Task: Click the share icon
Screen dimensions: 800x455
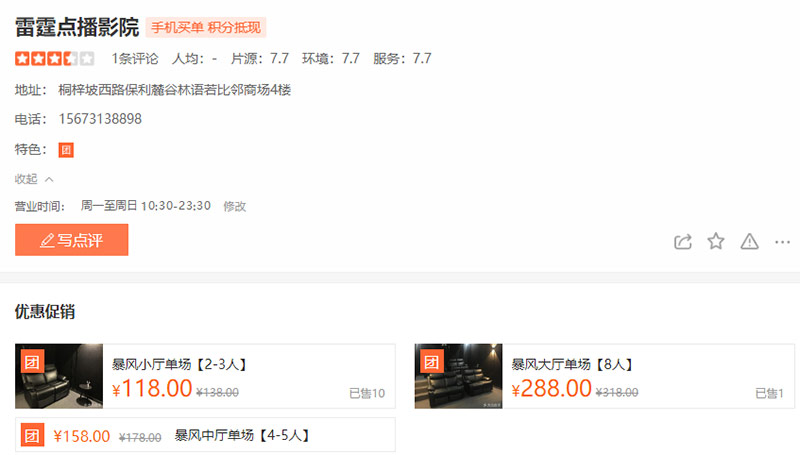Action: [683, 241]
